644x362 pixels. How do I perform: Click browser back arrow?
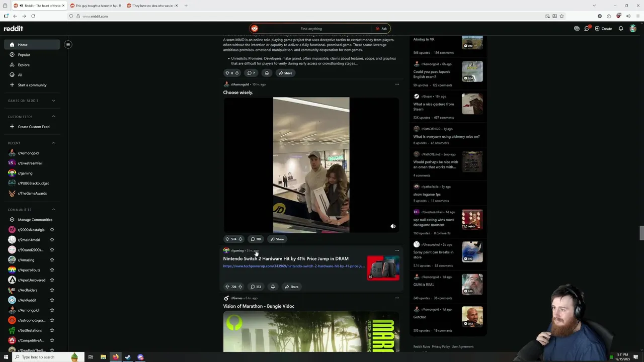coord(15,16)
